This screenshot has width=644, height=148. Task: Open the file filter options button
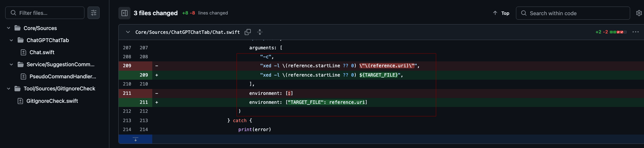click(93, 13)
